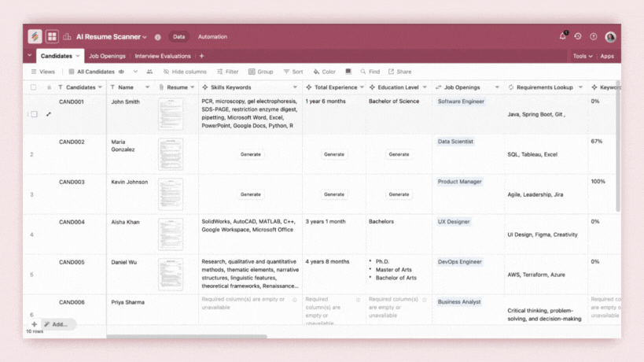
Task: Open collaborators people icon in toolbar
Action: pyautogui.click(x=149, y=72)
